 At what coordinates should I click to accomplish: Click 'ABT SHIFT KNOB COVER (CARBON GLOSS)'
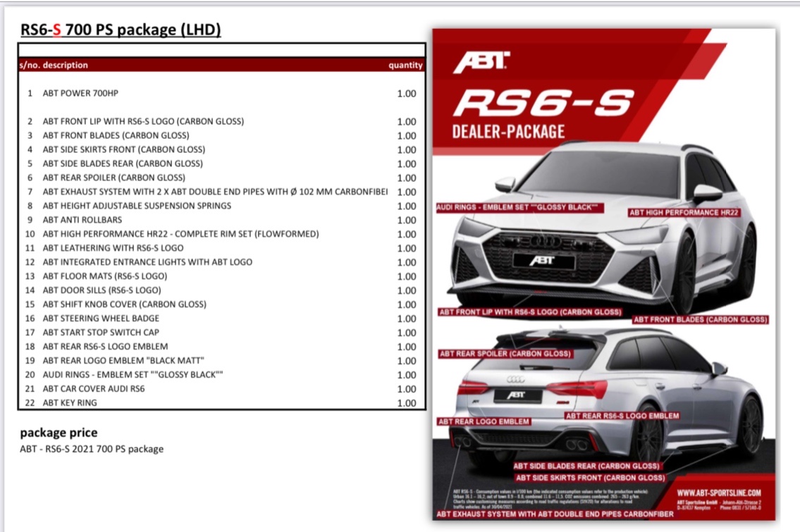[x=125, y=304]
